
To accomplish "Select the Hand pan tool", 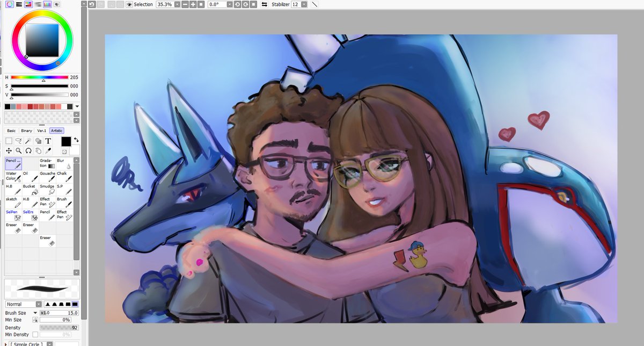I will tap(38, 151).
